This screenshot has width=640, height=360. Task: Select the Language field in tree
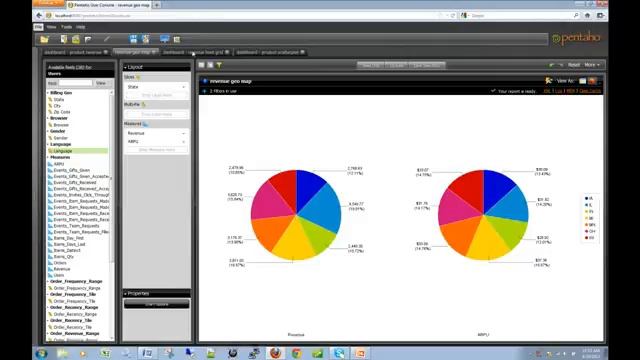78,151
